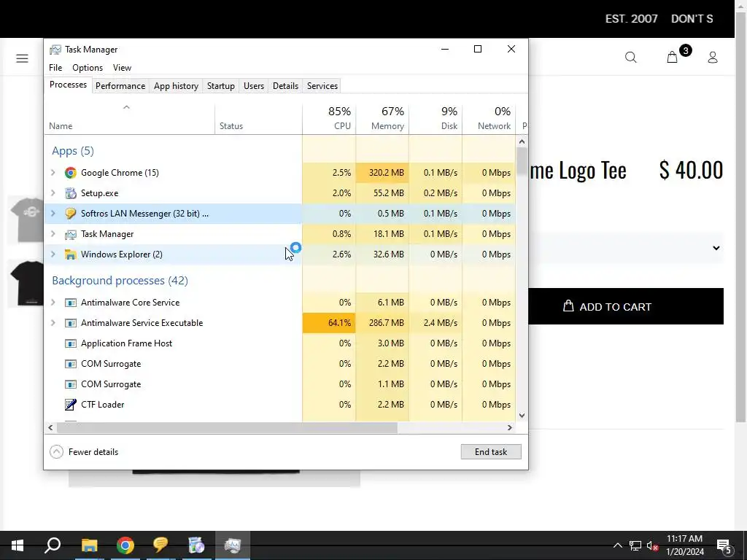Switch to the Performance tab
This screenshot has width=747, height=560.
(120, 86)
